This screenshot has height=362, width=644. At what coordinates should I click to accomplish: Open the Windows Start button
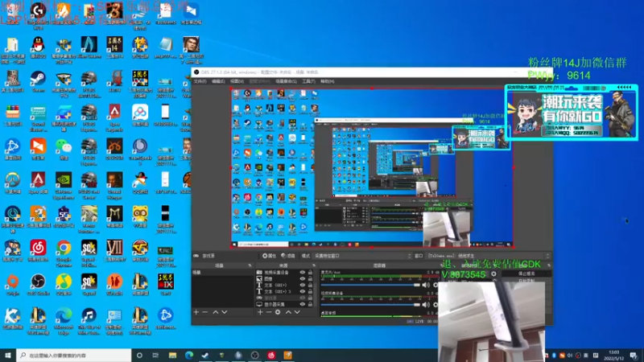click(x=8, y=355)
